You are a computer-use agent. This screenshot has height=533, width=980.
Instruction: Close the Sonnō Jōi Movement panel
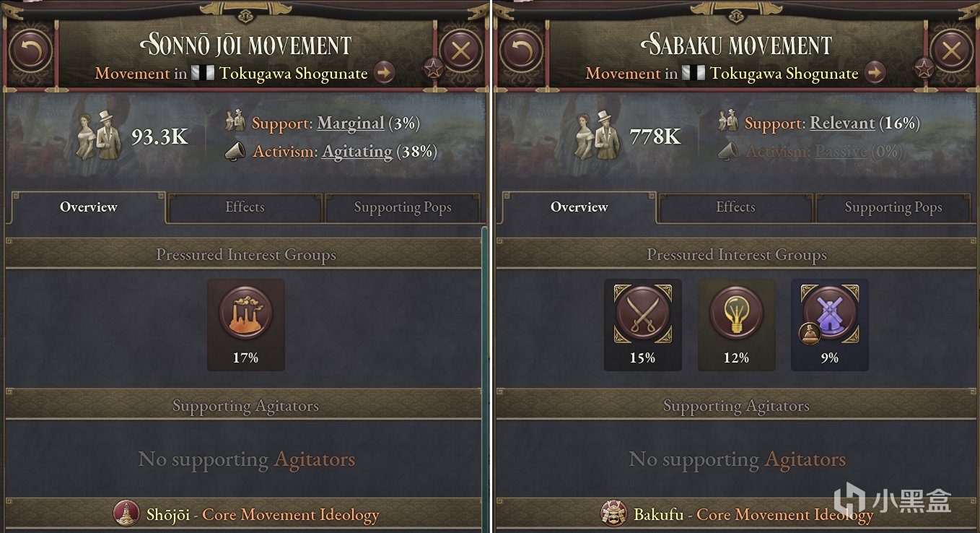(x=461, y=51)
